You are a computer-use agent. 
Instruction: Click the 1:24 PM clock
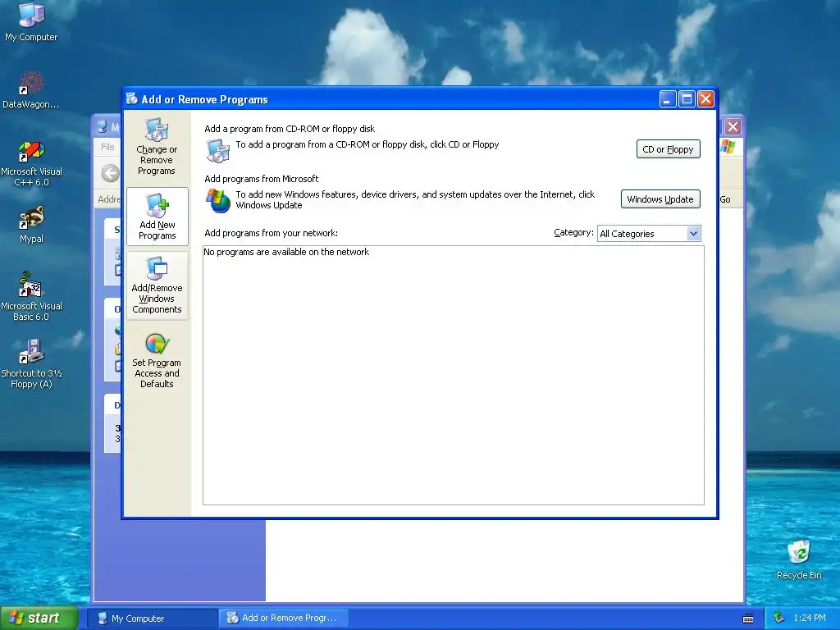point(810,619)
